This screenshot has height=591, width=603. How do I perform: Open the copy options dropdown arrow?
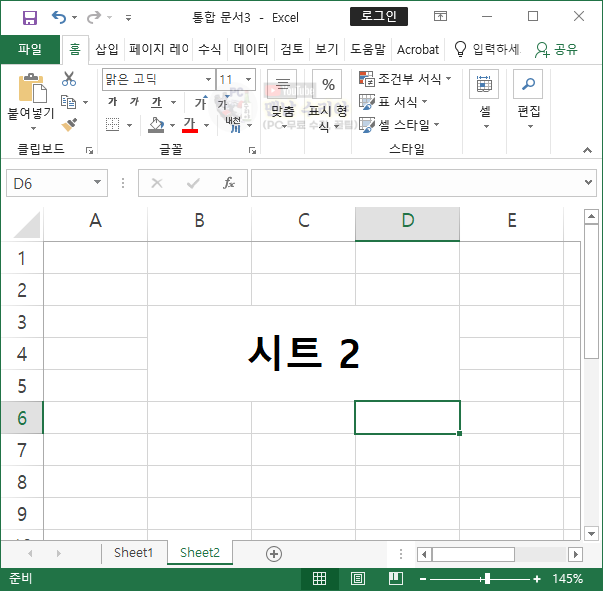(85, 102)
